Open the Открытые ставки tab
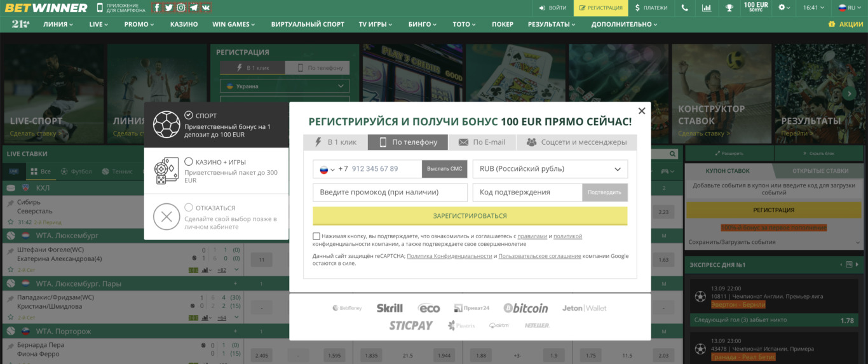The height and width of the screenshot is (364, 868). point(820,171)
